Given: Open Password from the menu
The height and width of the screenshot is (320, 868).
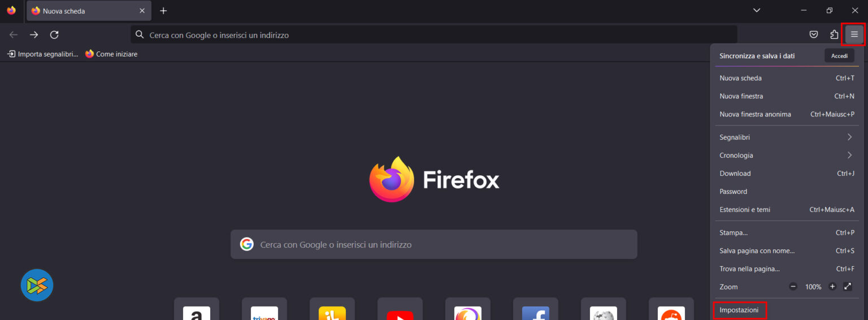Looking at the screenshot, I should click(x=787, y=192).
